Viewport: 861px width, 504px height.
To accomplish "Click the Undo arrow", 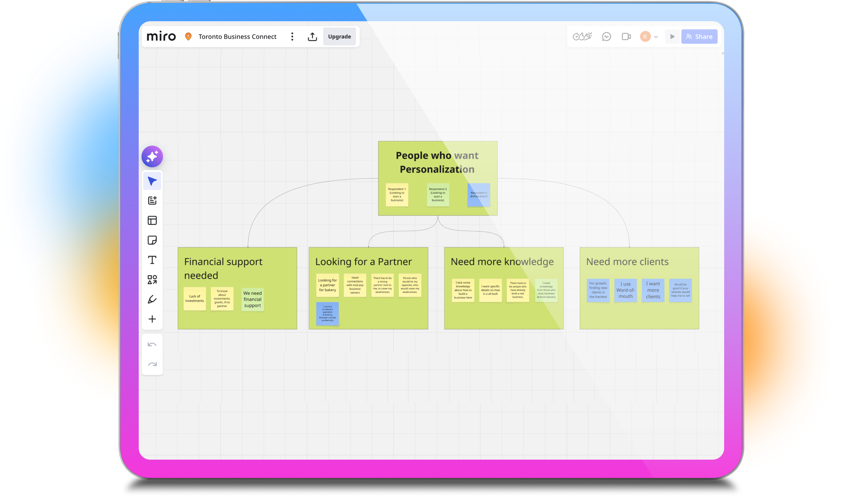I will [152, 344].
